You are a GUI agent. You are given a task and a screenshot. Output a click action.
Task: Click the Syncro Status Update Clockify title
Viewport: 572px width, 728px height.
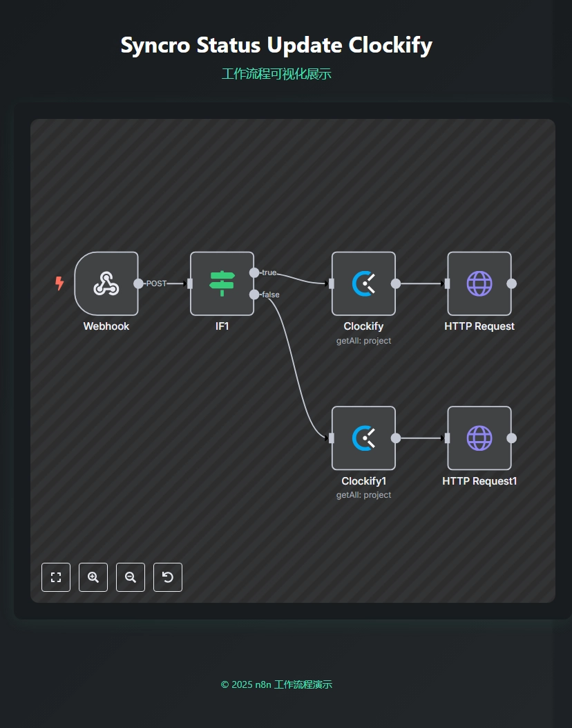276,46
